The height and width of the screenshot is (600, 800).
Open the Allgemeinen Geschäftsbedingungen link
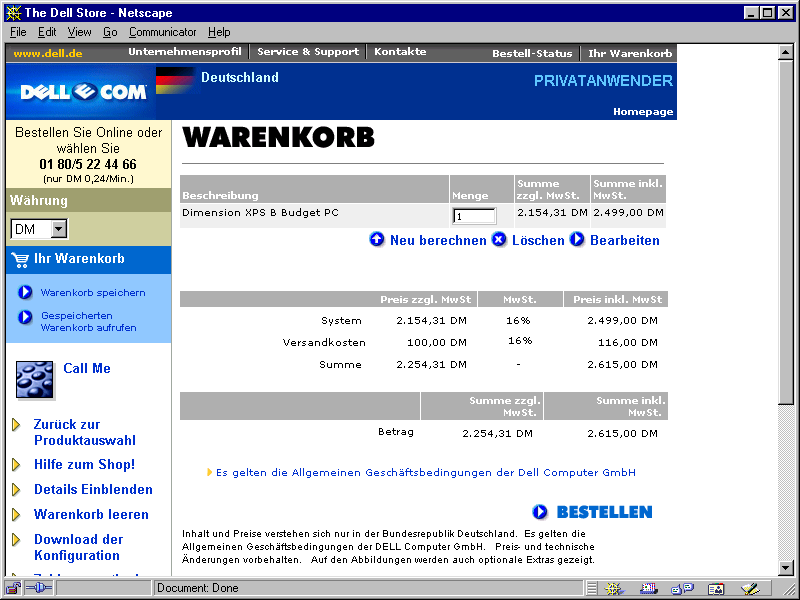[426, 472]
